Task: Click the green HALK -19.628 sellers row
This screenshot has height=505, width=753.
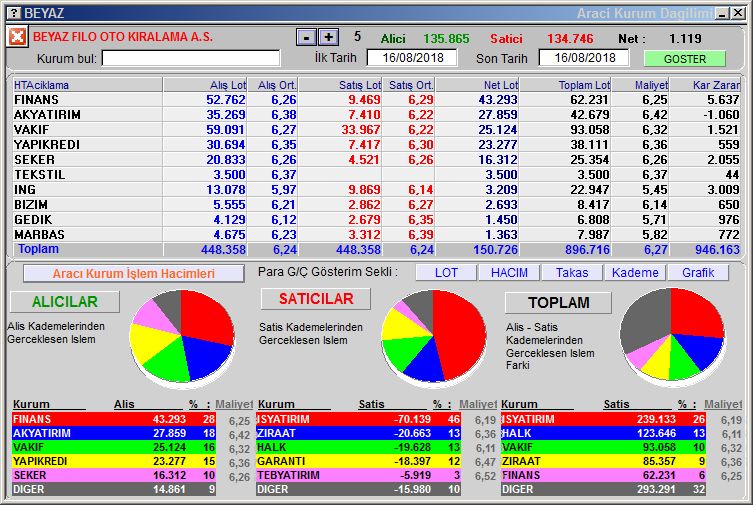Action: [x=359, y=447]
